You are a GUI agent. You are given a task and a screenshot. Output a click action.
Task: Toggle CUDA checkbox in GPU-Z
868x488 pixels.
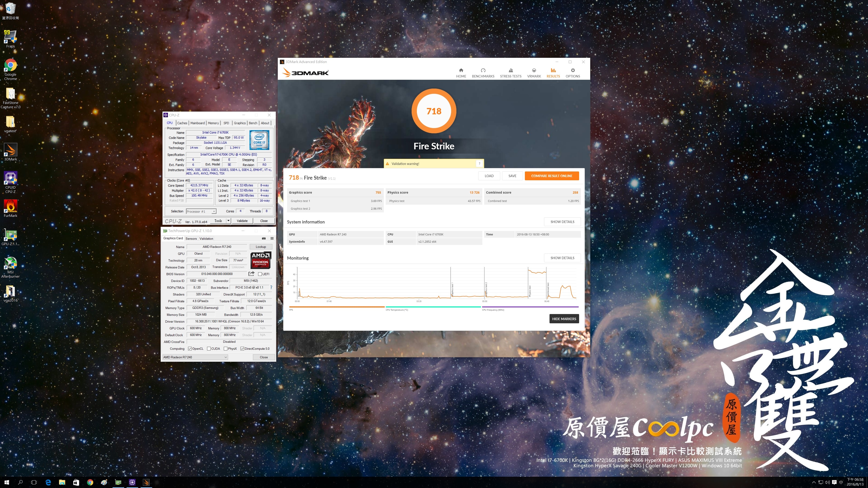tap(209, 349)
